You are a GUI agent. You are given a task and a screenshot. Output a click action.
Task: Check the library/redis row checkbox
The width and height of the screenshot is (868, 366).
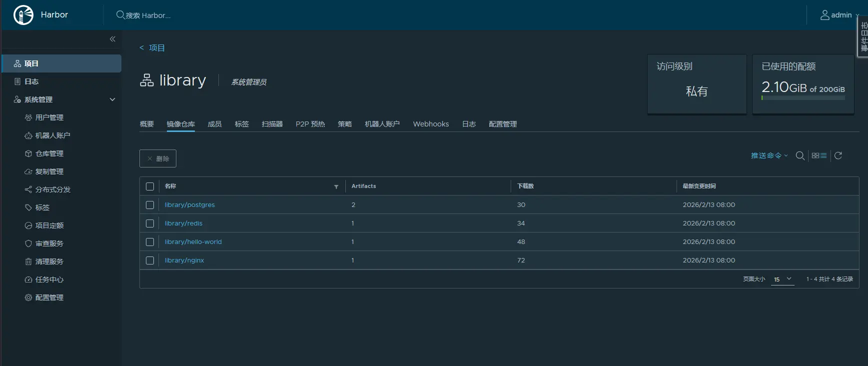point(150,223)
